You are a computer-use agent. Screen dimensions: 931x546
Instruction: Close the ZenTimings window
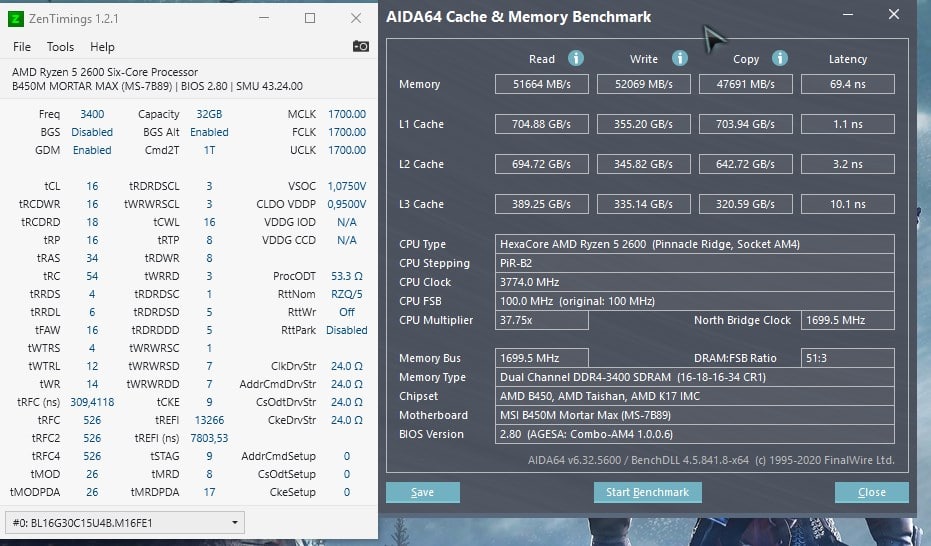click(x=356, y=18)
